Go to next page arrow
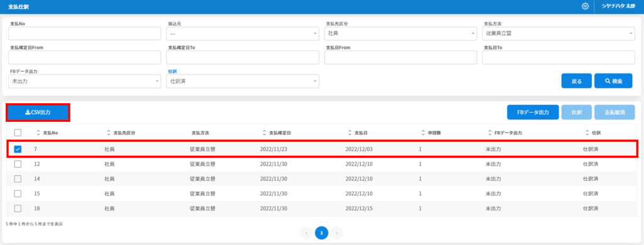This screenshot has width=644, height=245. pyautogui.click(x=337, y=232)
